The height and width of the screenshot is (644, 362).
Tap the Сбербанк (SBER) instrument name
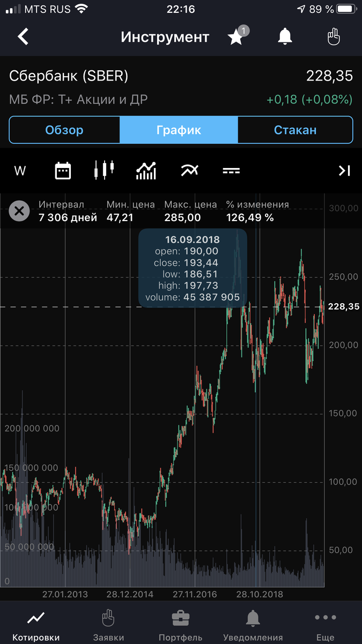(69, 76)
